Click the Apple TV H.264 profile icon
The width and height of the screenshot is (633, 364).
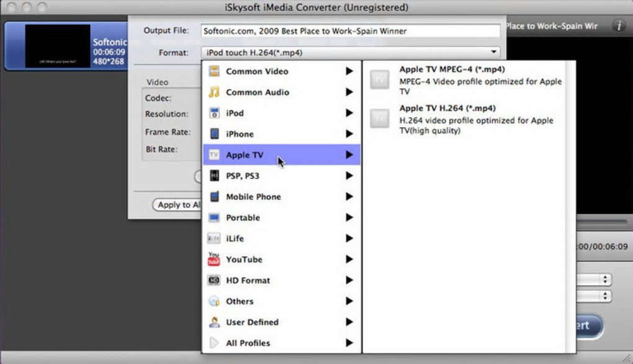[x=379, y=118]
